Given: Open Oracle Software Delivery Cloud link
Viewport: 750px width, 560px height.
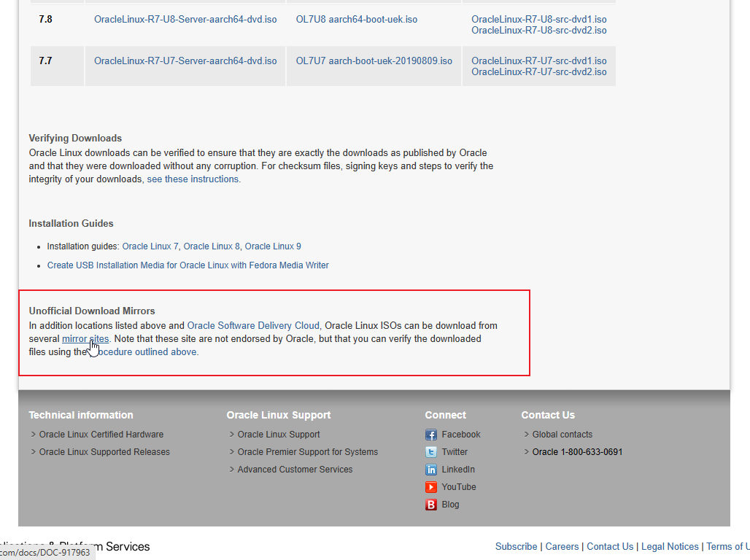Looking at the screenshot, I should pos(253,326).
